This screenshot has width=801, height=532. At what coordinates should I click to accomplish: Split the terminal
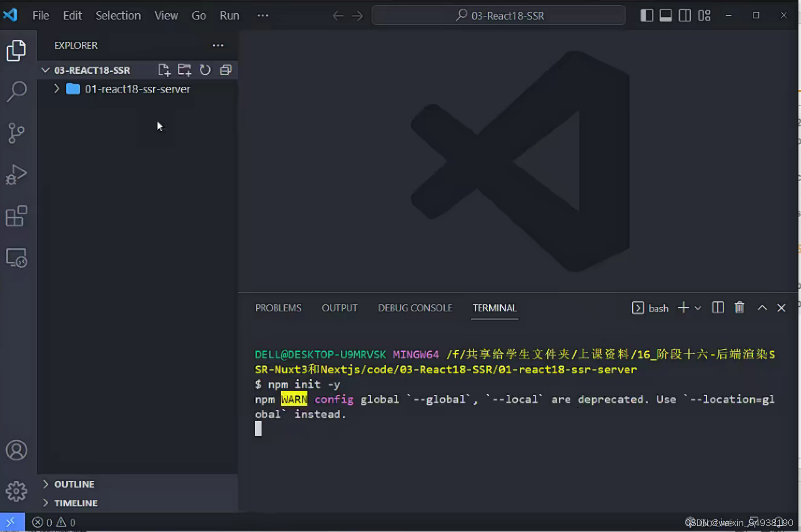click(717, 307)
